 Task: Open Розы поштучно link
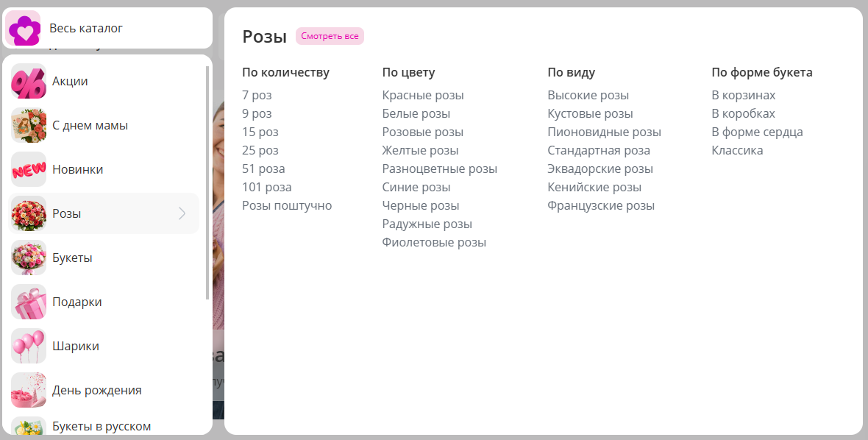(287, 205)
